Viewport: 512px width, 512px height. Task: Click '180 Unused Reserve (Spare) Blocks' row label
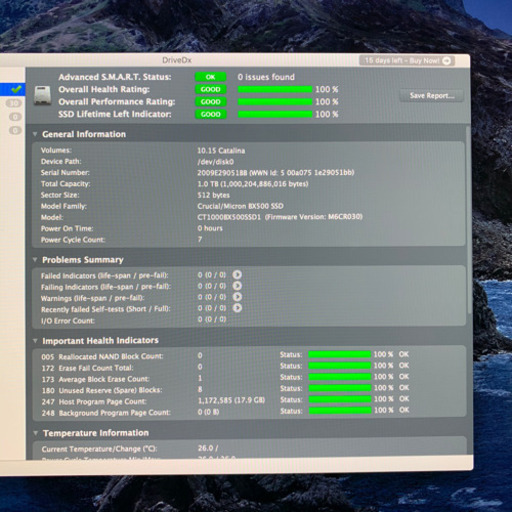click(102, 390)
